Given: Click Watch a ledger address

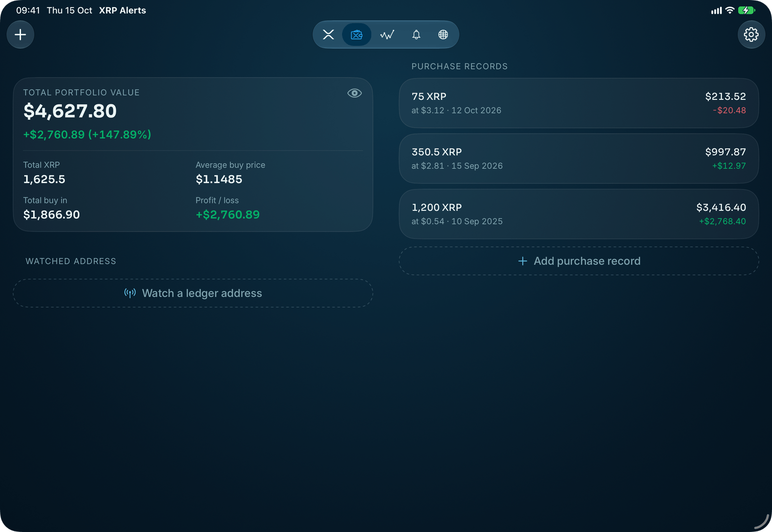Looking at the screenshot, I should click(193, 293).
